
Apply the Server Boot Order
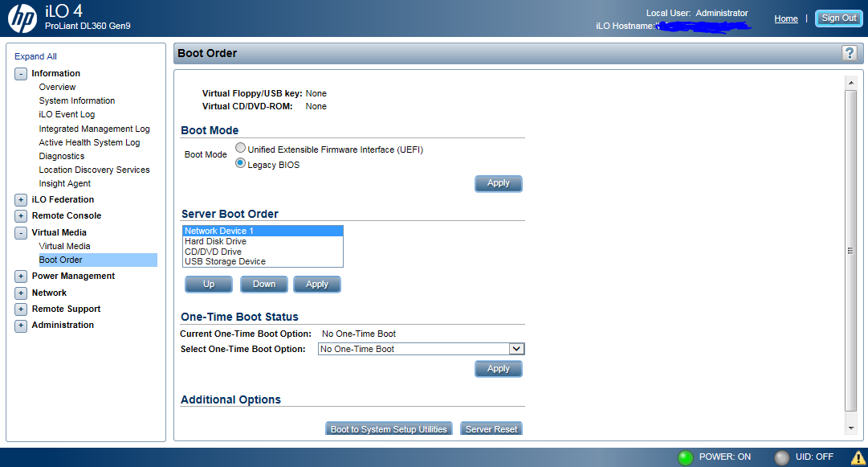pyautogui.click(x=317, y=285)
